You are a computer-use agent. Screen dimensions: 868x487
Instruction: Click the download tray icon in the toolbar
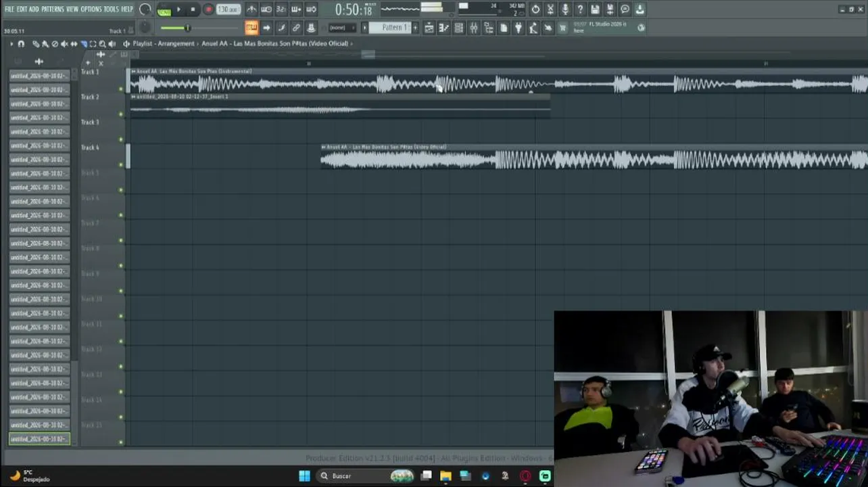tap(640, 9)
